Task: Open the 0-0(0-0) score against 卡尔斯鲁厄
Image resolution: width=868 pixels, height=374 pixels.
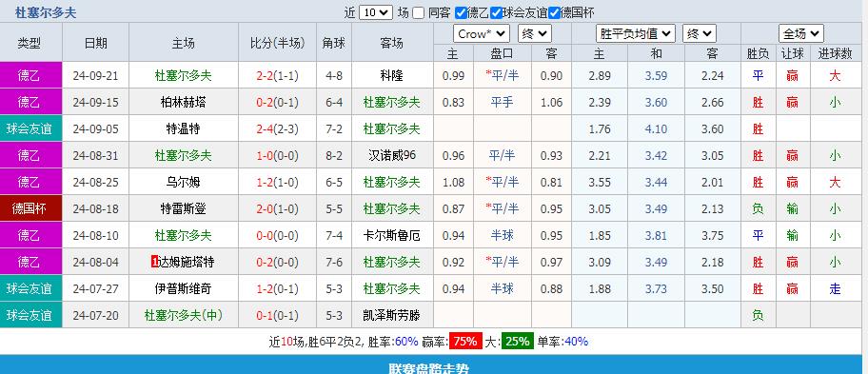Action: [x=277, y=235]
